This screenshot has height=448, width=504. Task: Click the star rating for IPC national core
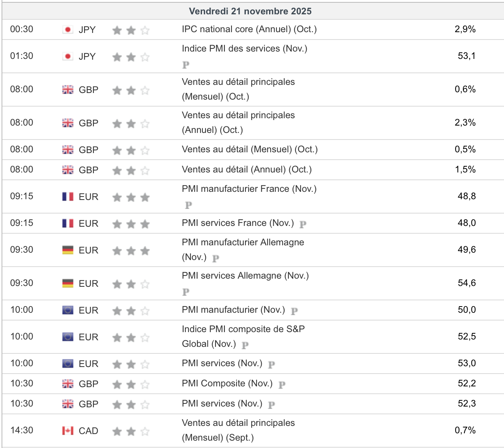pyautogui.click(x=131, y=30)
